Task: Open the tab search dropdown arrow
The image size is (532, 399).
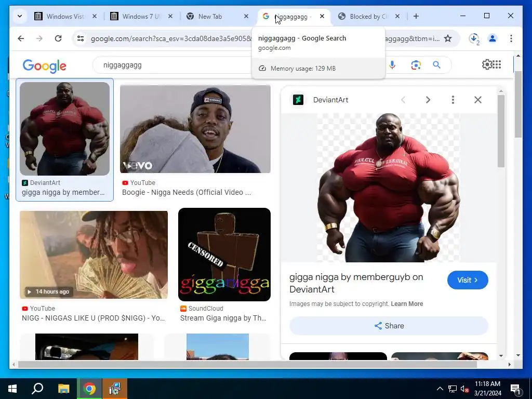Action: (x=20, y=16)
